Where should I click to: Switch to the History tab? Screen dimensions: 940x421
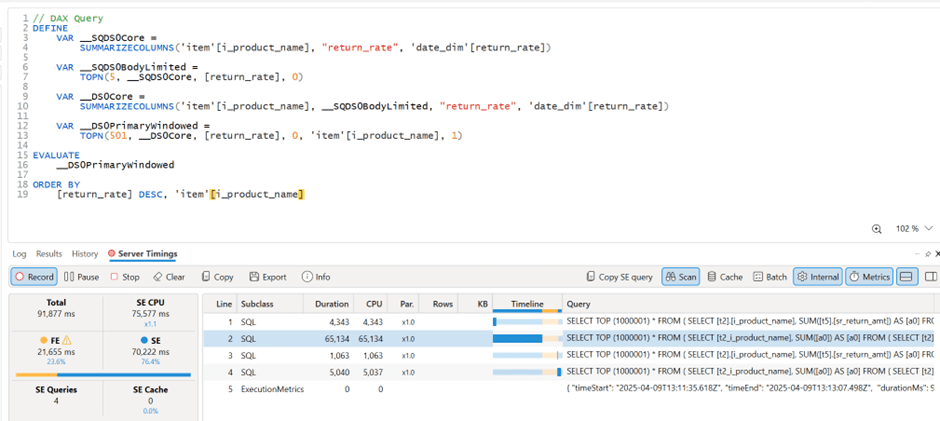point(85,254)
